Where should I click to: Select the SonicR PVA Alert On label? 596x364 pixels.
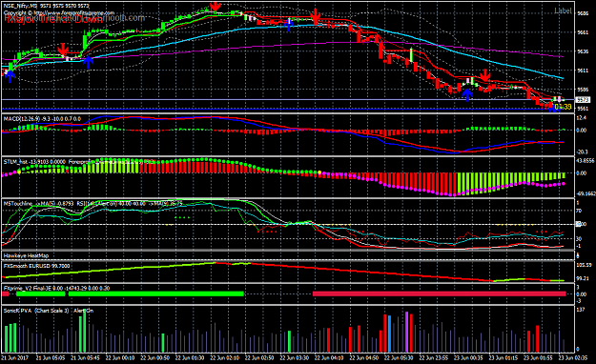[49, 311]
